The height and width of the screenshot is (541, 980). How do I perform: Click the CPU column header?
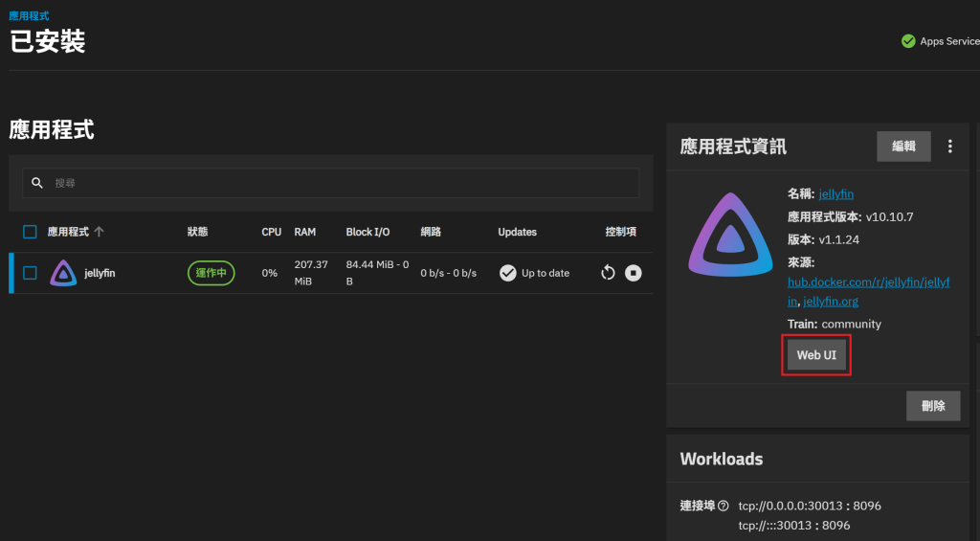point(271,232)
